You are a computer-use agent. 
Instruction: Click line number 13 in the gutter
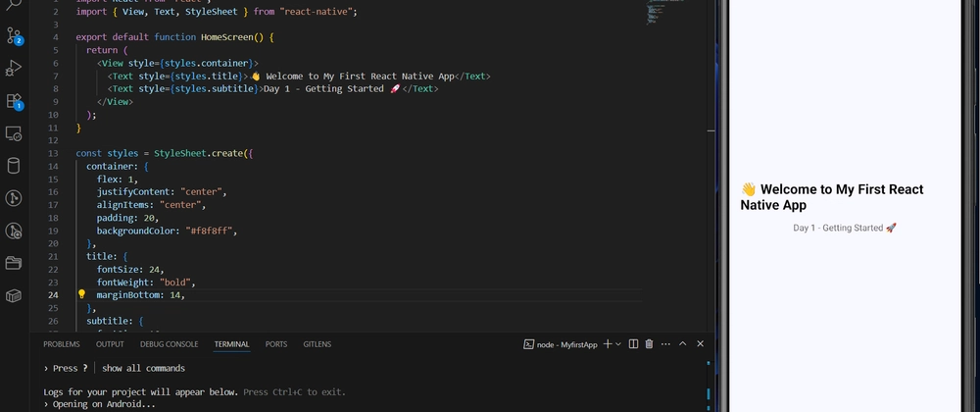click(53, 153)
